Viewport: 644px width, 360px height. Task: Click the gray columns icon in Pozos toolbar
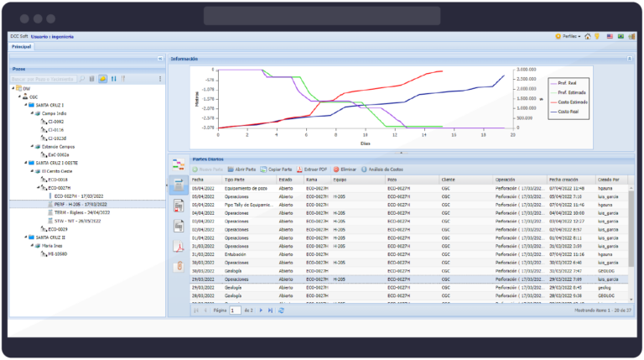click(92, 79)
